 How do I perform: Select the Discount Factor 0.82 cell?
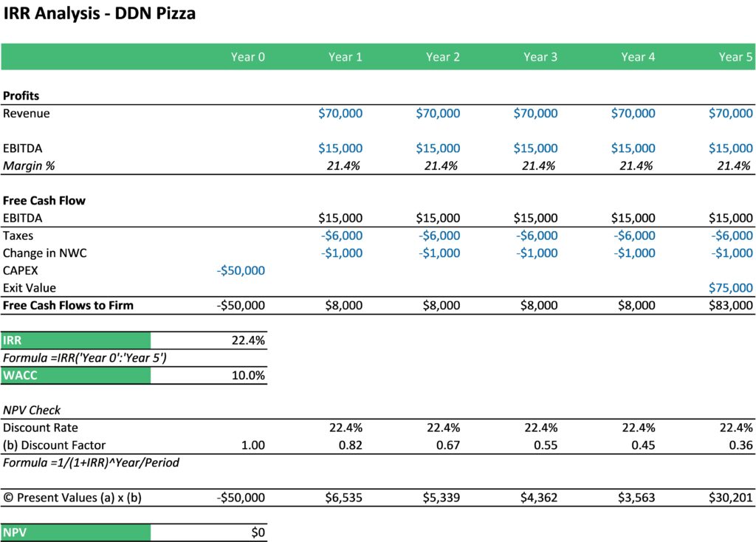(350, 445)
